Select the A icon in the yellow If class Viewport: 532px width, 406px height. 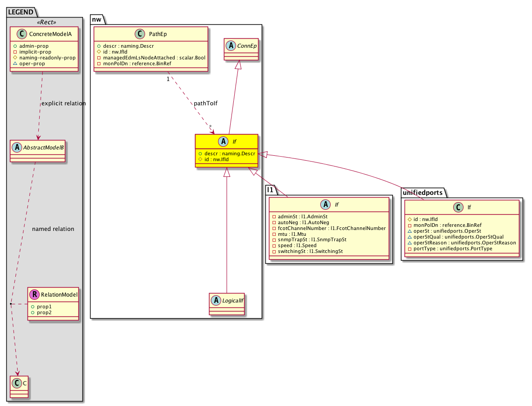[x=222, y=142]
